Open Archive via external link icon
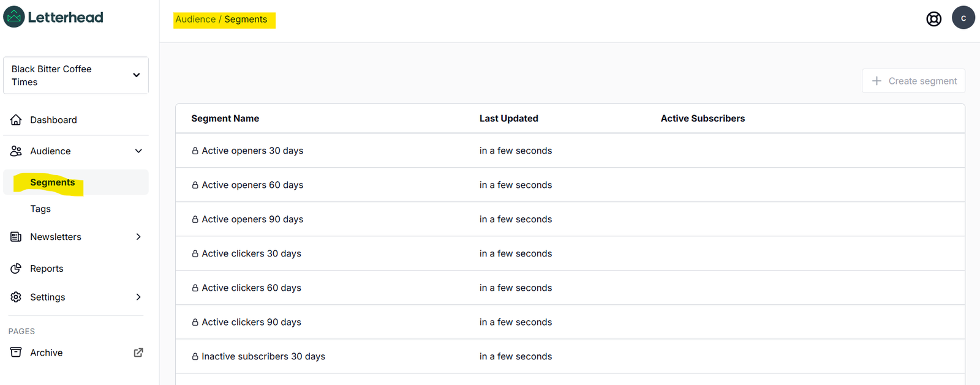Screen dimensions: 980x385 (x=138, y=353)
